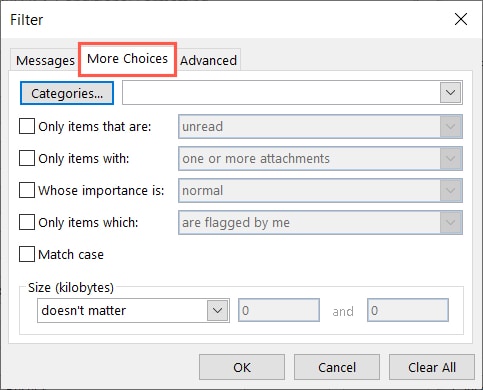Open the 'unread' dropdown
483x390 pixels.
(x=320, y=127)
